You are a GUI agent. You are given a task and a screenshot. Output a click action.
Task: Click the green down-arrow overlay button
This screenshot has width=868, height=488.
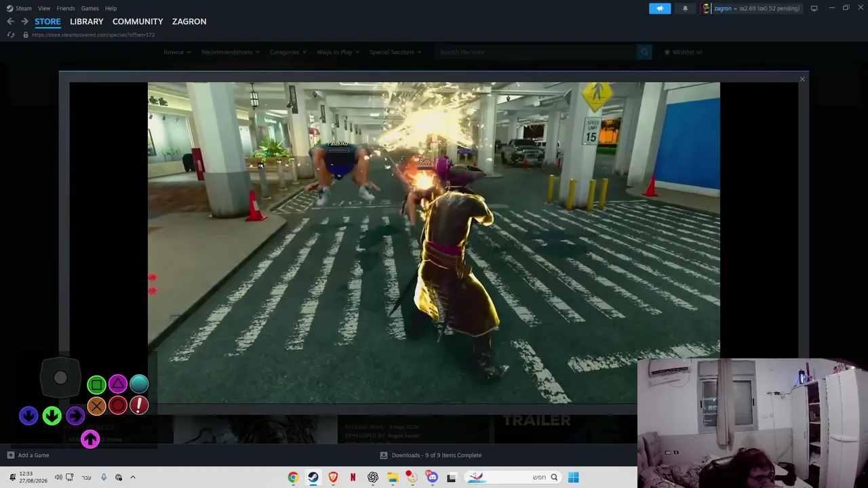[x=52, y=415]
